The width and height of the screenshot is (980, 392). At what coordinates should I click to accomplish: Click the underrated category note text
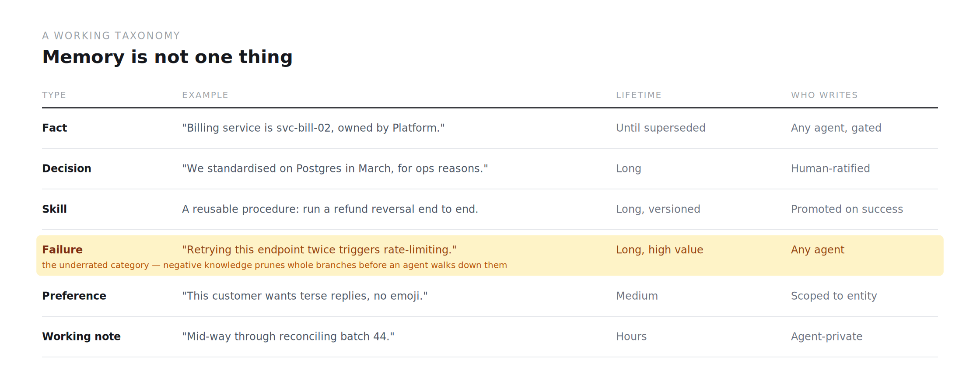pyautogui.click(x=274, y=265)
